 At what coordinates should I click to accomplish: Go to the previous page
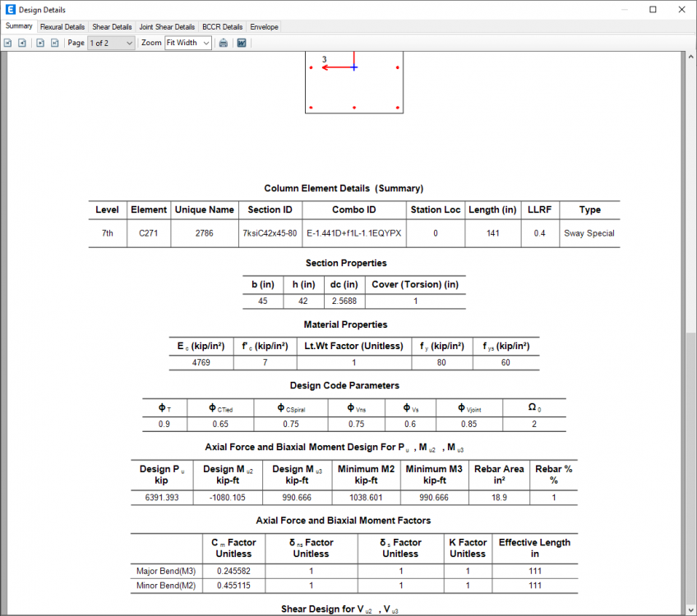[x=22, y=43]
